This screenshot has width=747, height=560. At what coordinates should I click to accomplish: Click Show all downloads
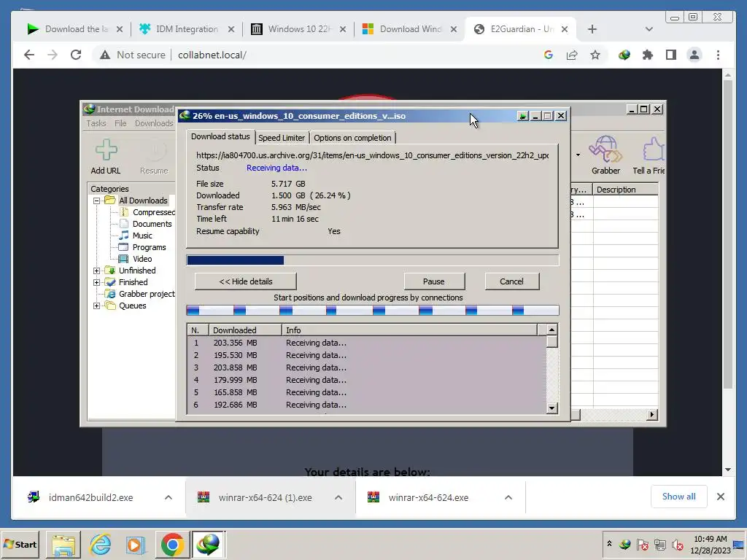679,497
